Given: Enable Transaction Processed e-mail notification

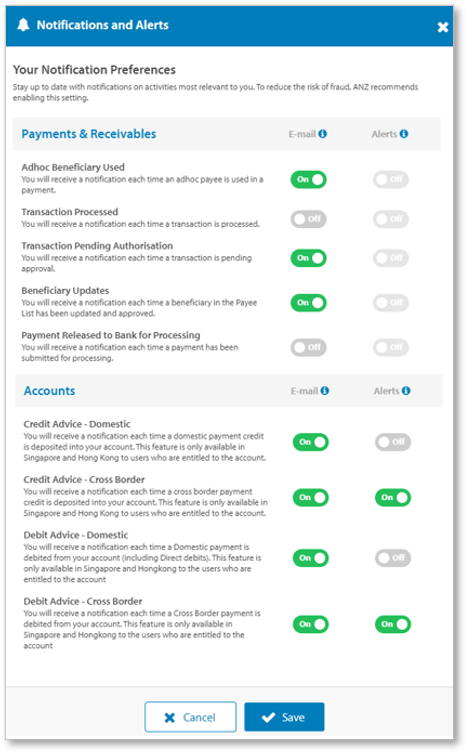Looking at the screenshot, I should point(308,219).
